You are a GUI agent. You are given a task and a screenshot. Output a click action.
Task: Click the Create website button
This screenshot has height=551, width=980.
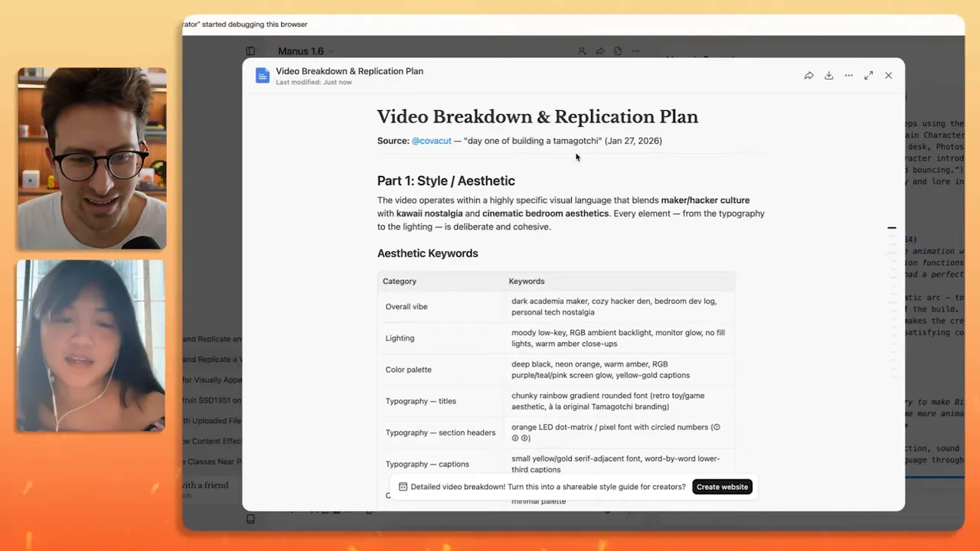pos(722,487)
